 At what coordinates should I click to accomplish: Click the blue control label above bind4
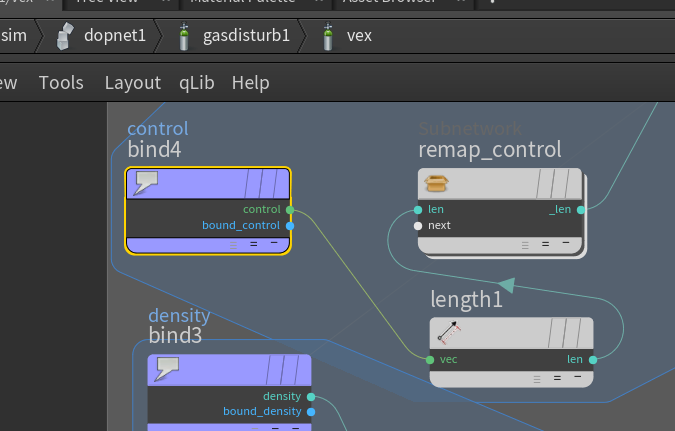pyautogui.click(x=158, y=129)
